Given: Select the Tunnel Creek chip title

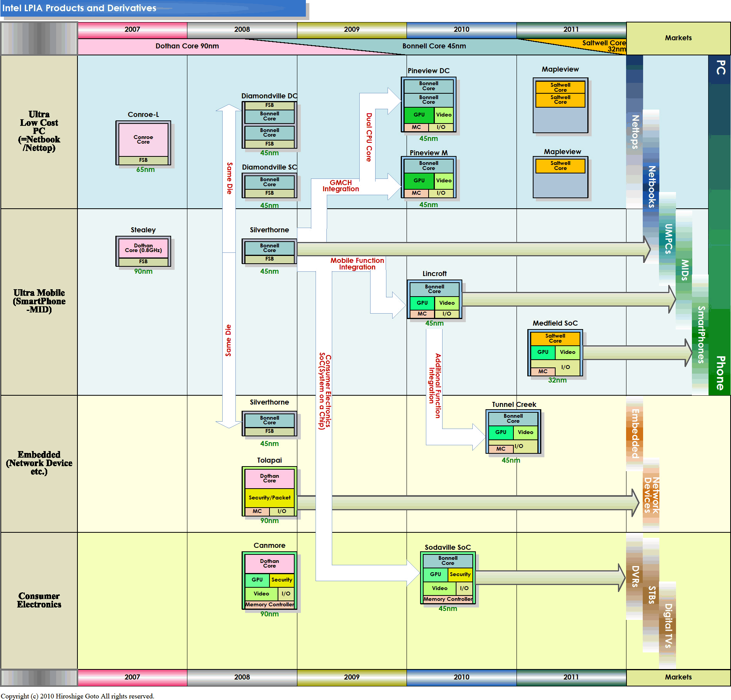Looking at the screenshot, I should pyautogui.click(x=514, y=405).
